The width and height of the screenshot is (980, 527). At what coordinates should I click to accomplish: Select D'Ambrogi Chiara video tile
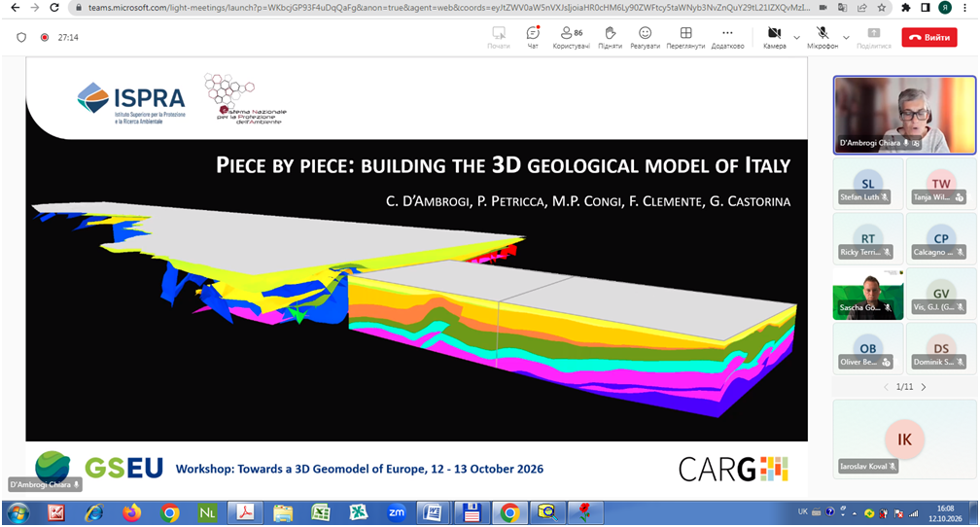click(x=904, y=115)
